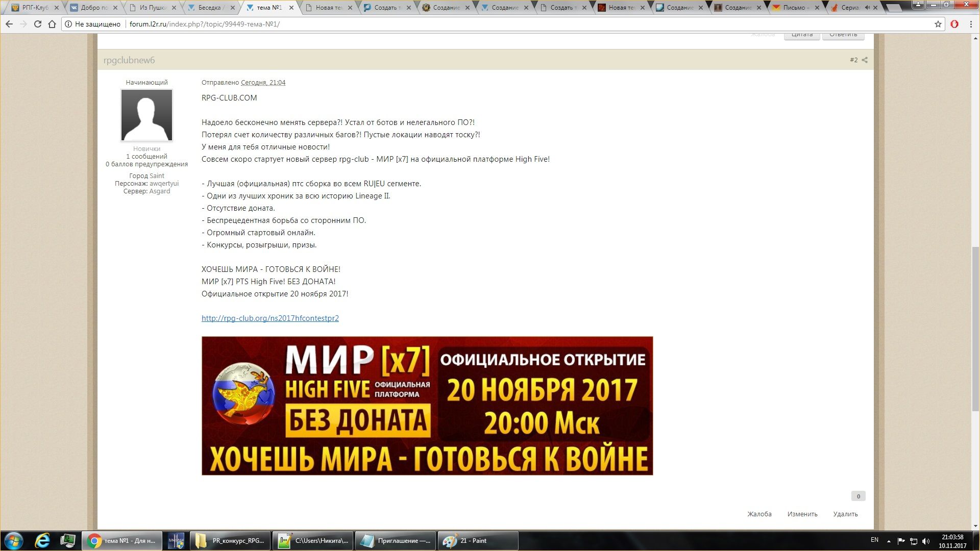
Task: Open the browser home page
Action: 52,24
